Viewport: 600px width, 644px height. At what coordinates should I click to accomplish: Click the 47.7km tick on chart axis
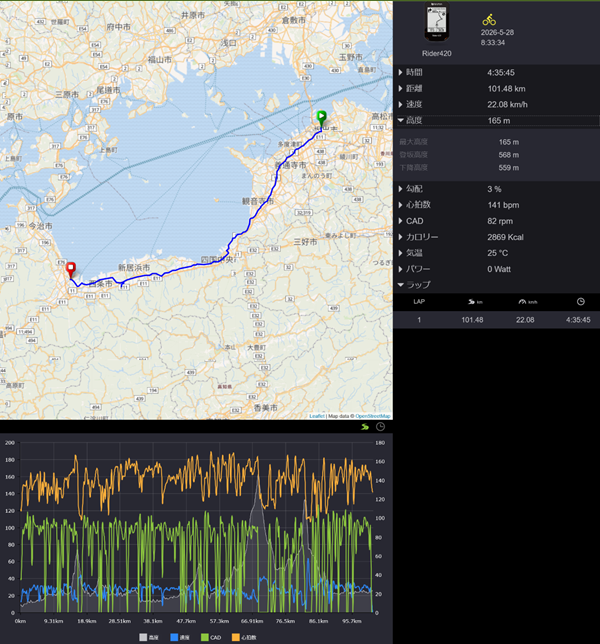point(186,621)
